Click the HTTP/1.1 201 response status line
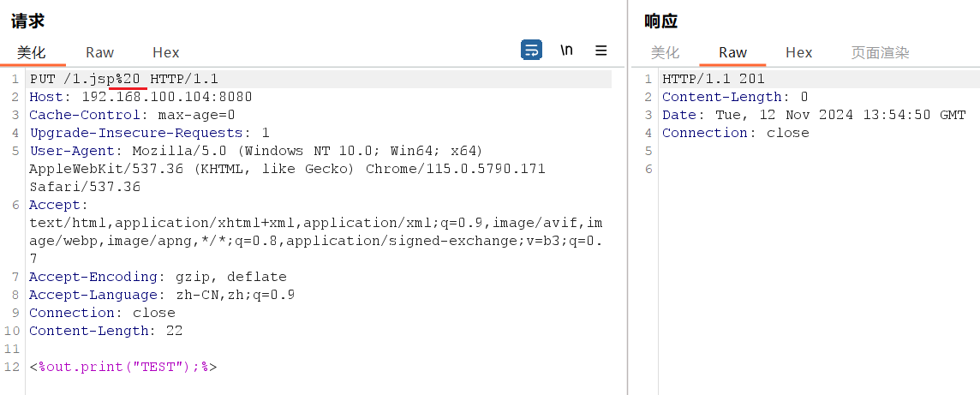980x395 pixels. coord(713,79)
